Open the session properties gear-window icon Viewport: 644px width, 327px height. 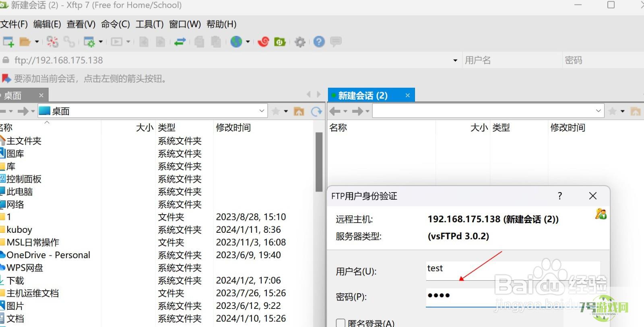[x=89, y=41]
